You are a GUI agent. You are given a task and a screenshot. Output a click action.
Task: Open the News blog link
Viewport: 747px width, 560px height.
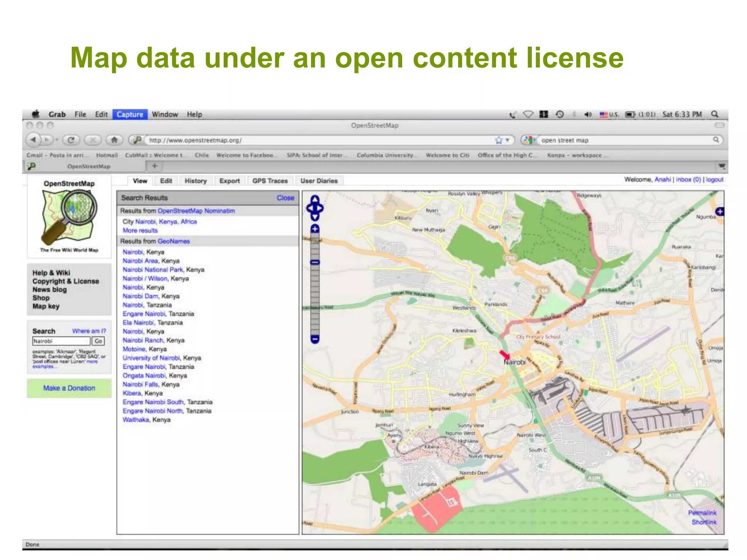(x=50, y=289)
